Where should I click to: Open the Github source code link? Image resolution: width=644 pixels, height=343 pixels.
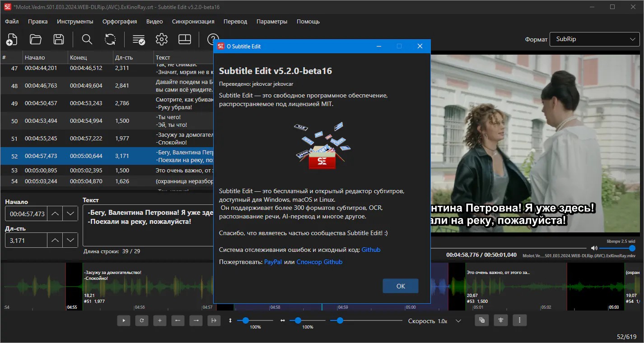371,250
